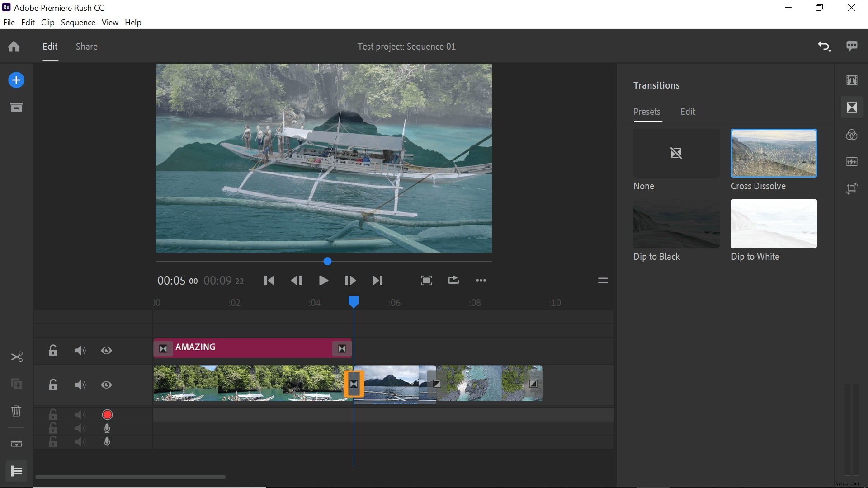Screen dimensions: 868x488
Task: Open the Transitions panel icon
Action: click(x=852, y=108)
